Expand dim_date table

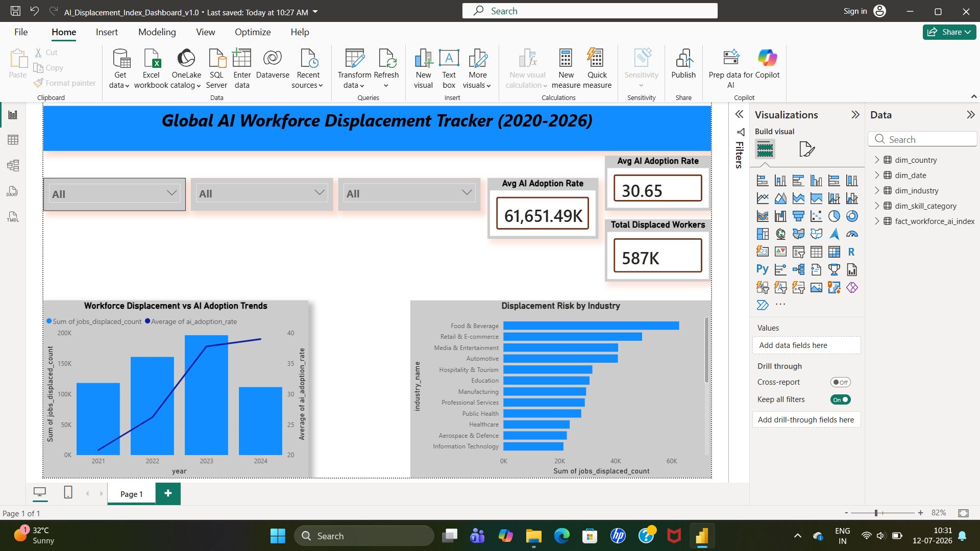pos(877,175)
